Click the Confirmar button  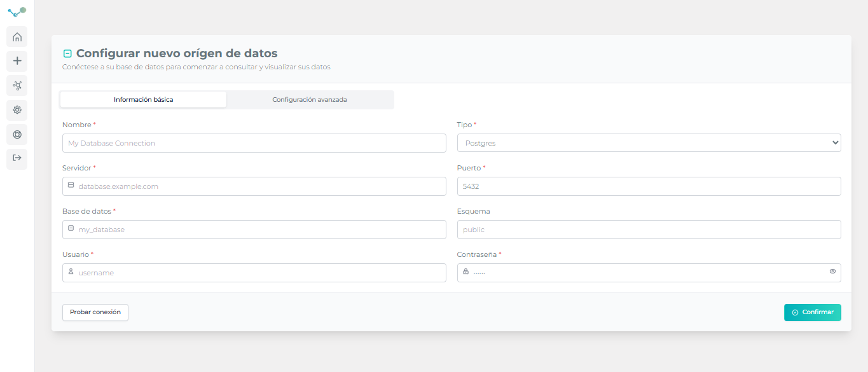click(x=812, y=312)
